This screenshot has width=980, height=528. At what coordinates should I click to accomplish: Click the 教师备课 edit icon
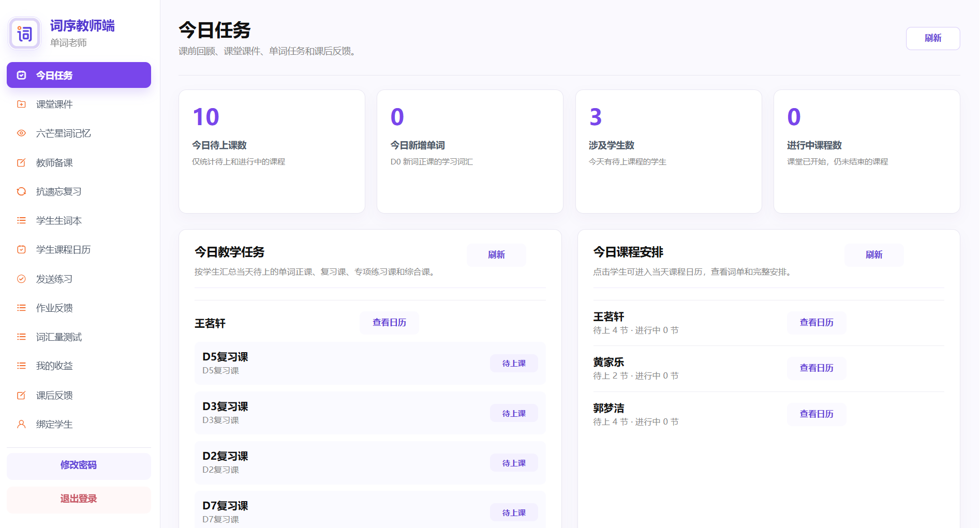click(21, 162)
